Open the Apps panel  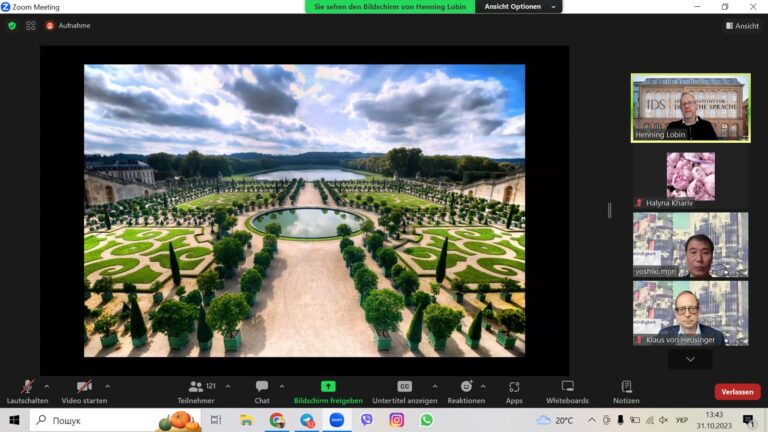click(x=514, y=392)
